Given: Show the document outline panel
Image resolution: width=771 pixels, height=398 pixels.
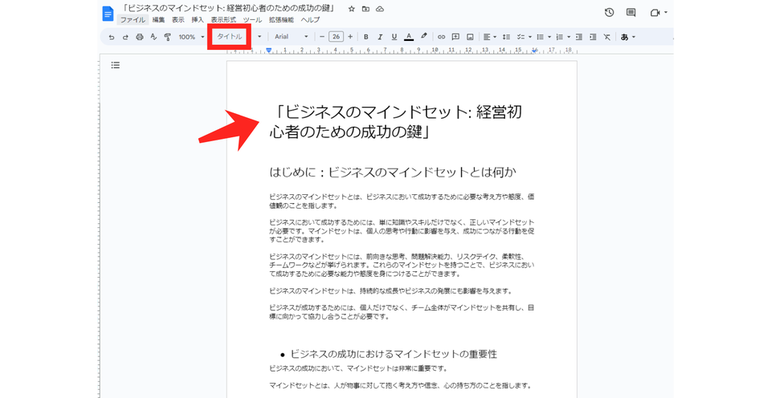Looking at the screenshot, I should point(115,65).
